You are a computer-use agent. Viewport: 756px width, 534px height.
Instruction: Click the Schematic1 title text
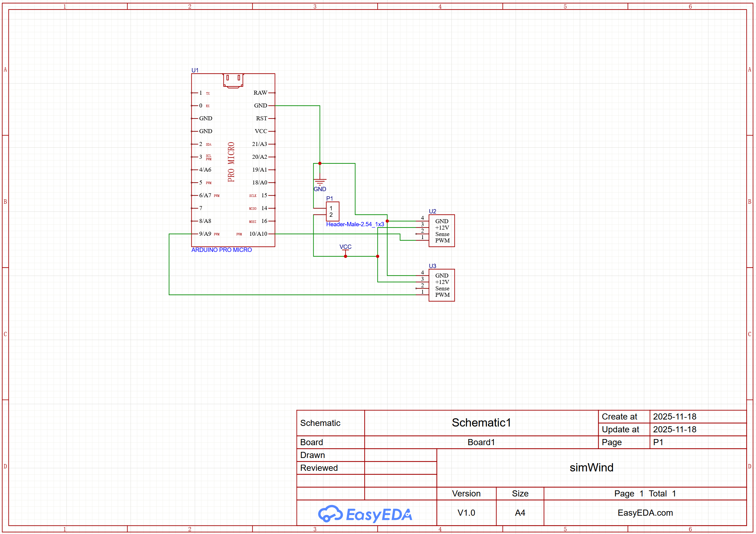(x=481, y=423)
